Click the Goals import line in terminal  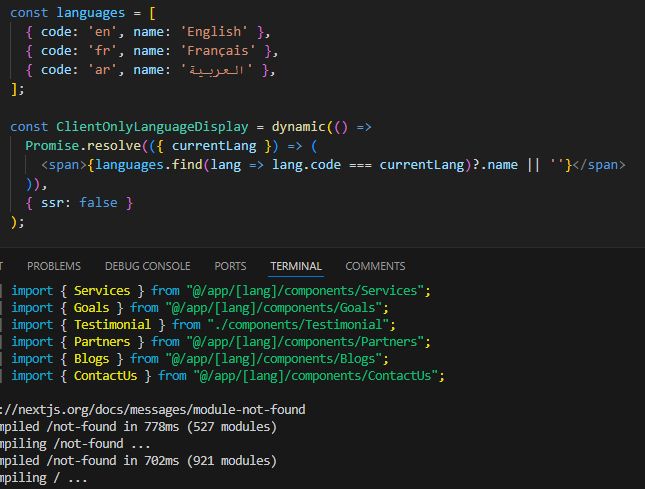coord(200,308)
